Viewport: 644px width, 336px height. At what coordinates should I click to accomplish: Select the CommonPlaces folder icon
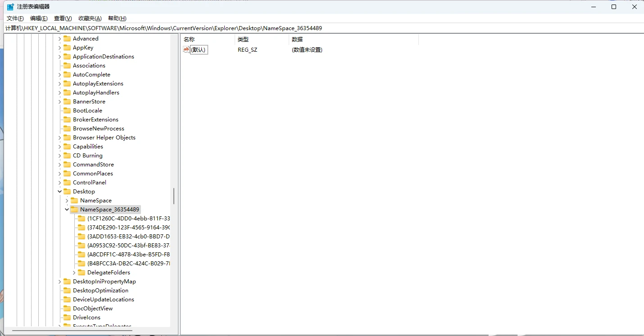pos(67,174)
